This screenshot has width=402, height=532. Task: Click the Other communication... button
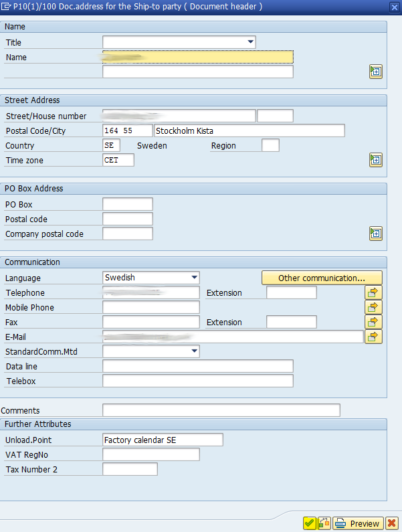point(321,278)
